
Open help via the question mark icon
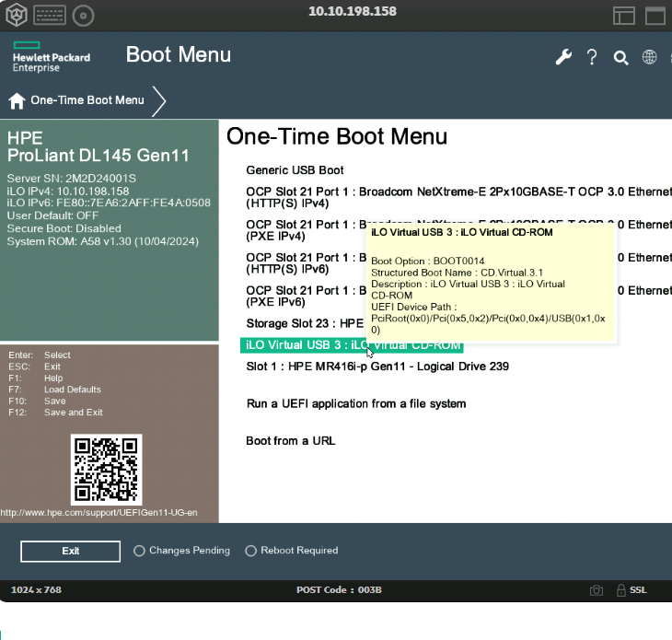click(592, 57)
